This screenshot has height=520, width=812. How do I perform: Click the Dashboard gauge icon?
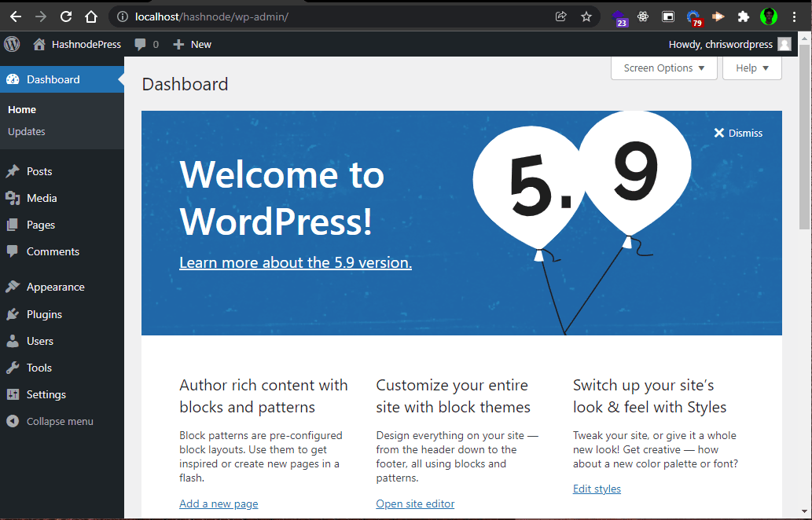[13, 79]
